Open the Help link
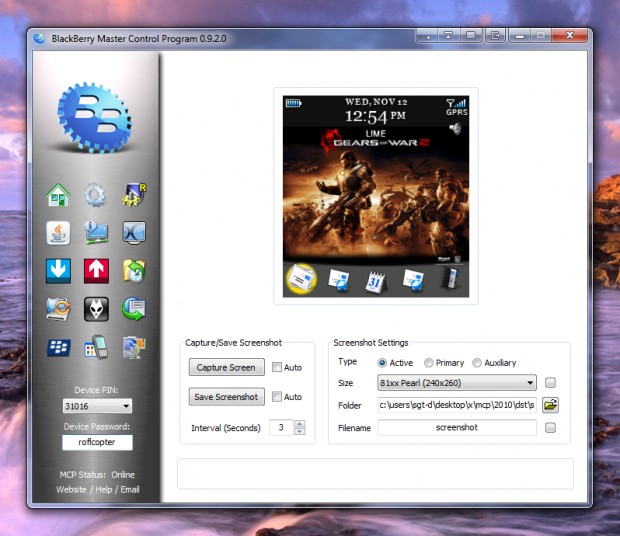This screenshot has width=620, height=536. (x=104, y=489)
